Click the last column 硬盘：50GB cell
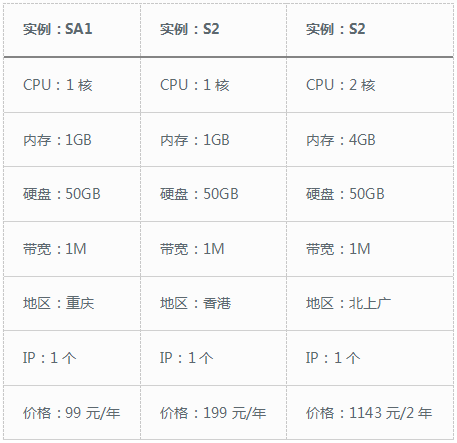This screenshot has width=457, height=443. pyautogui.click(x=370, y=194)
